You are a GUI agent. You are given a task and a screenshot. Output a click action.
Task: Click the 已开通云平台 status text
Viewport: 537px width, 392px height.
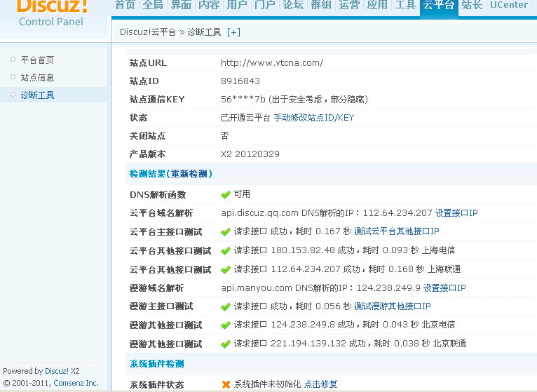(x=245, y=118)
